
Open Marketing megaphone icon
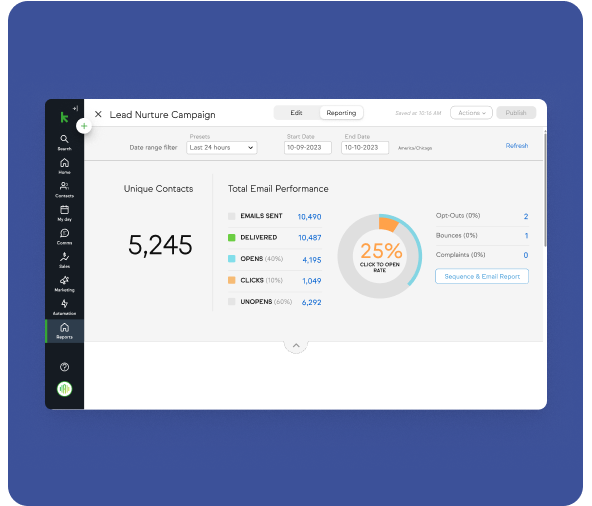click(65, 284)
